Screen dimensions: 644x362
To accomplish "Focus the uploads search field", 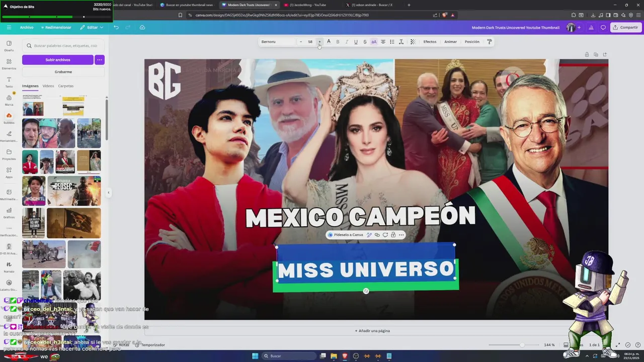I will coord(63,46).
